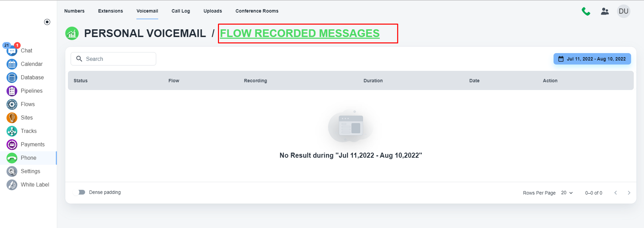Image resolution: width=644 pixels, height=228 pixels.
Task: Go to the next results page
Action: click(629, 193)
